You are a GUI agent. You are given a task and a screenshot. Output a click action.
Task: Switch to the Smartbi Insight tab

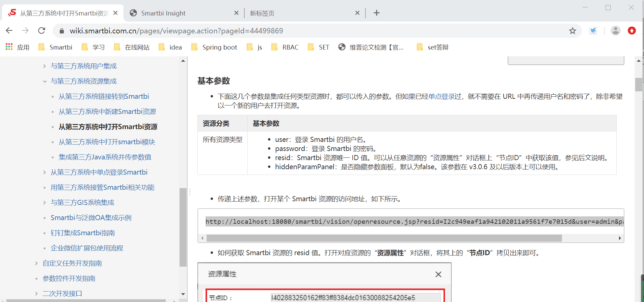[184, 13]
